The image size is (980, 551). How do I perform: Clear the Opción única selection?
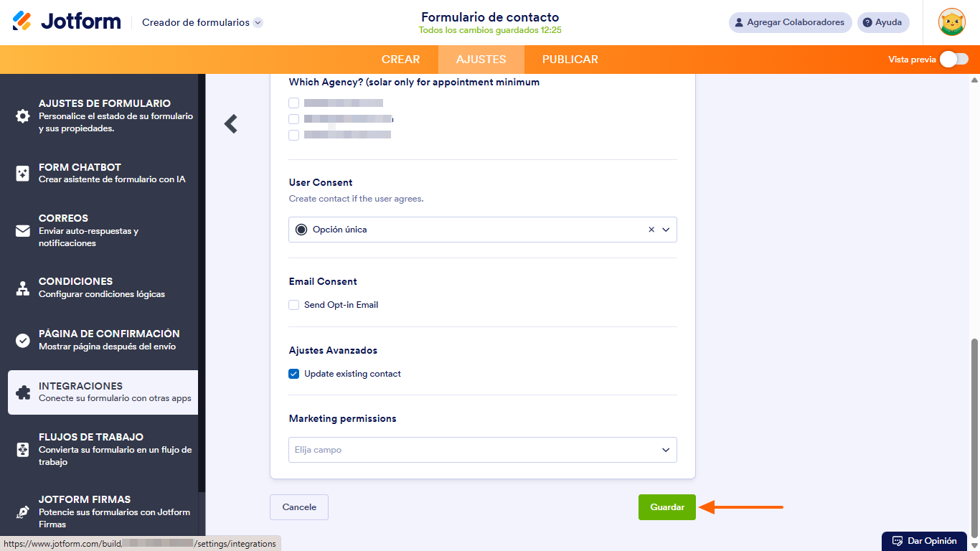click(x=651, y=230)
